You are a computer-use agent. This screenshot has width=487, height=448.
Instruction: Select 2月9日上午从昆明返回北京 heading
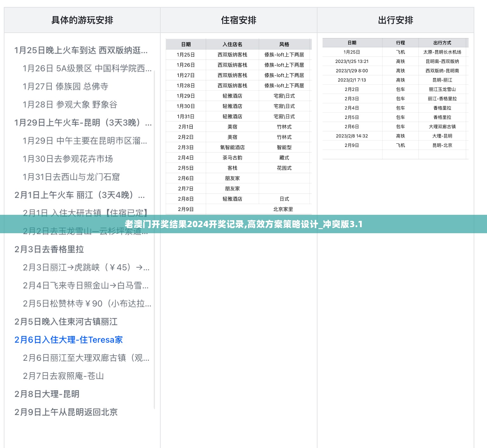(66, 412)
